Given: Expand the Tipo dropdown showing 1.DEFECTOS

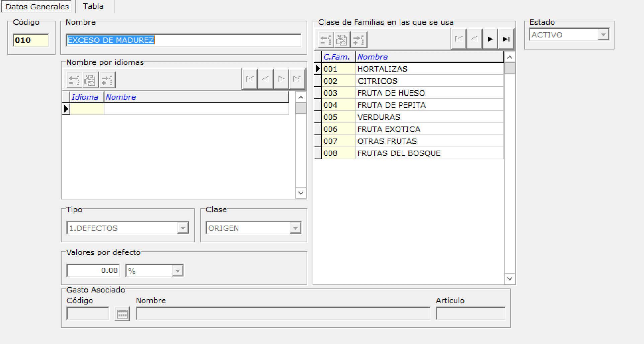Looking at the screenshot, I should tap(183, 228).
